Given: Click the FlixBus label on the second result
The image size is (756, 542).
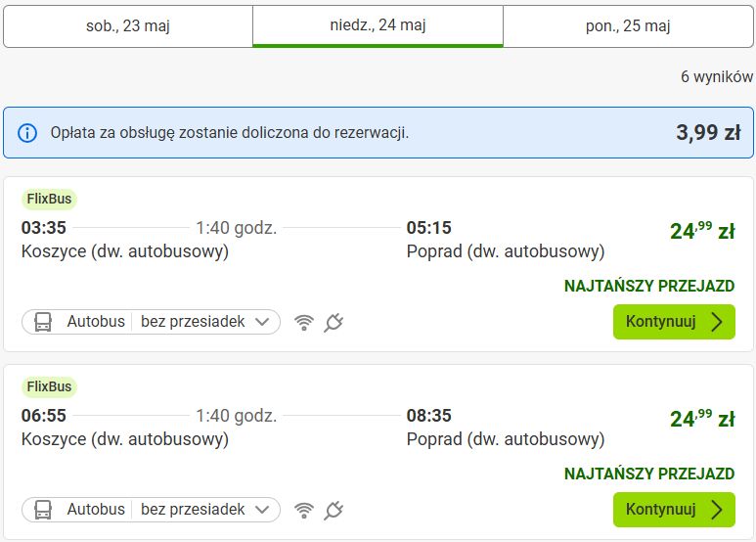Looking at the screenshot, I should (x=49, y=386).
